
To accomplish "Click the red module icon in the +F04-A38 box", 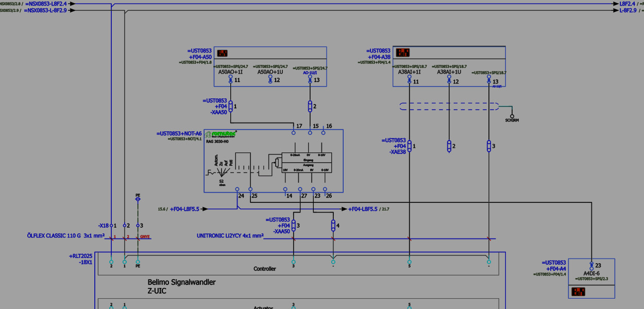I will (402, 53).
